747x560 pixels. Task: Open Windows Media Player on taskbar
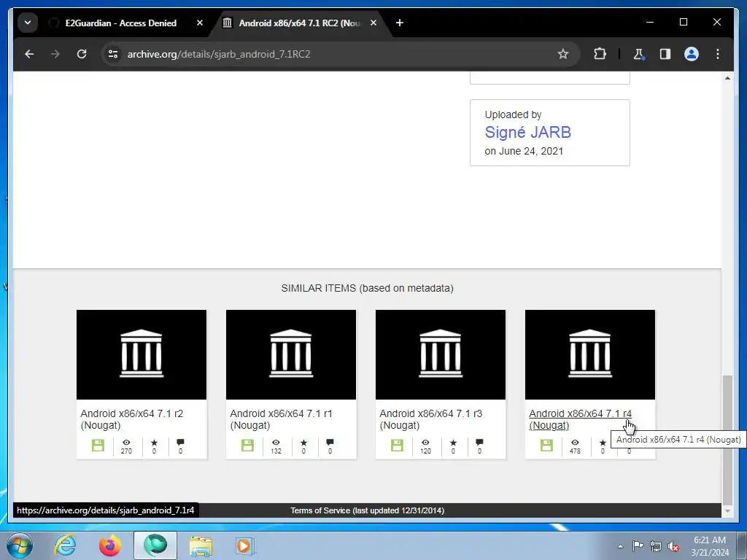pos(245,545)
